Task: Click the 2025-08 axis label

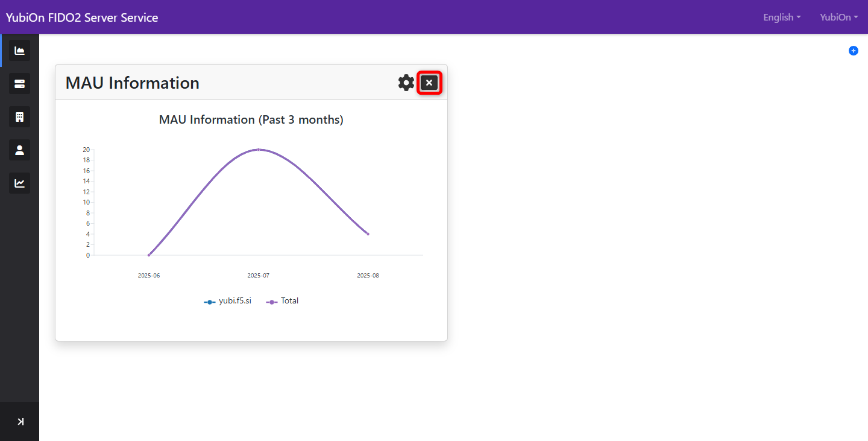Action: pos(368,276)
